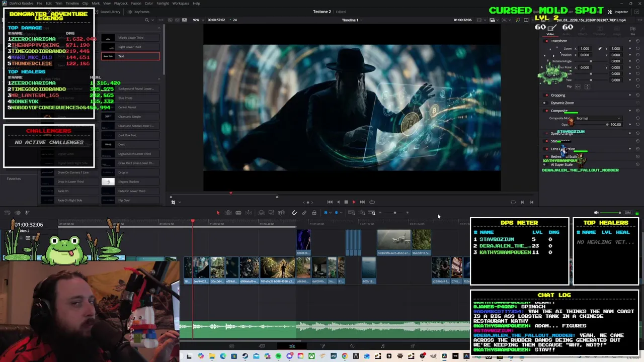Image resolution: width=644 pixels, height=362 pixels.
Task: Open the Workspace menu
Action: 181,4
